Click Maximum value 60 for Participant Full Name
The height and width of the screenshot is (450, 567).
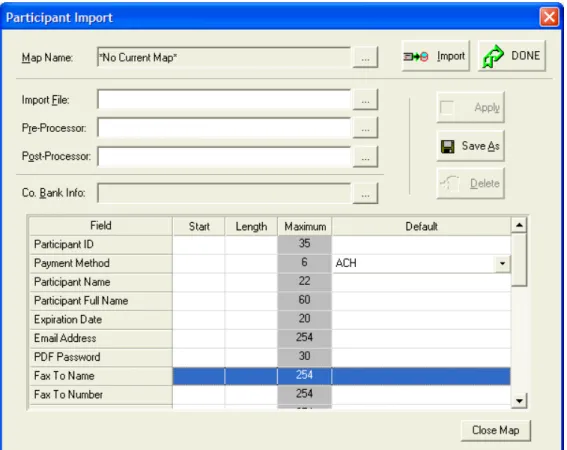point(305,301)
